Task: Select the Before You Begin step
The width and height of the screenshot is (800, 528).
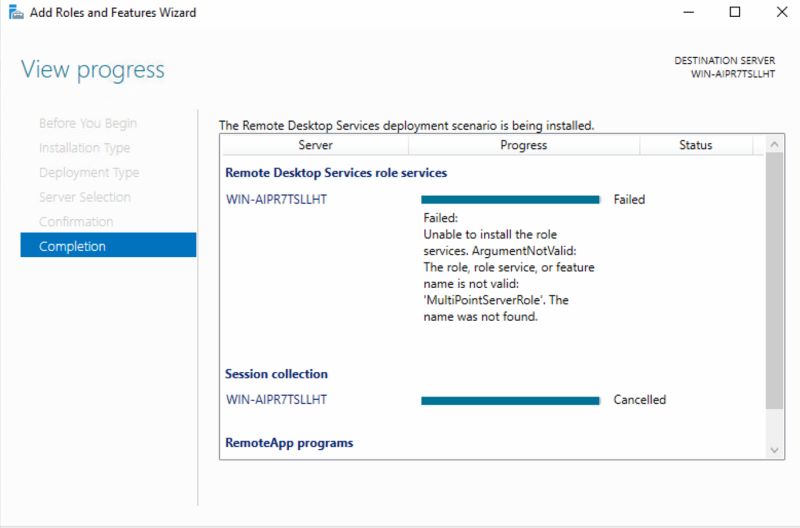Action: pyautogui.click(x=88, y=123)
